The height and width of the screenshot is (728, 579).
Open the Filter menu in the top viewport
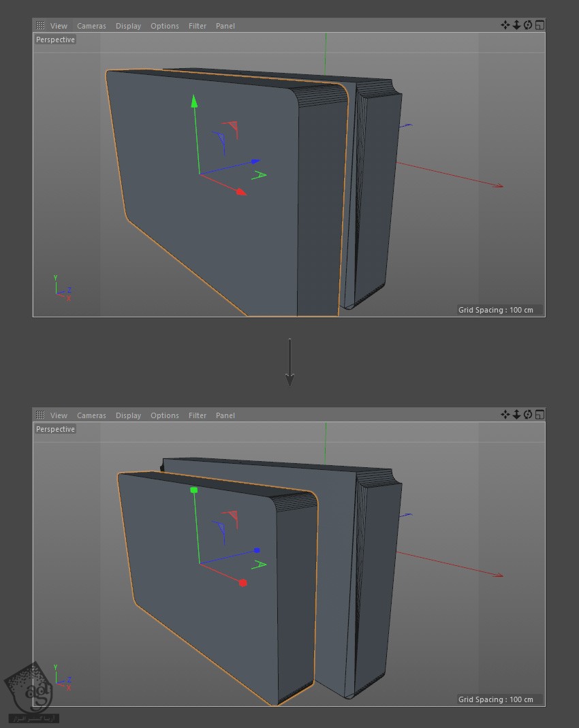coord(198,26)
